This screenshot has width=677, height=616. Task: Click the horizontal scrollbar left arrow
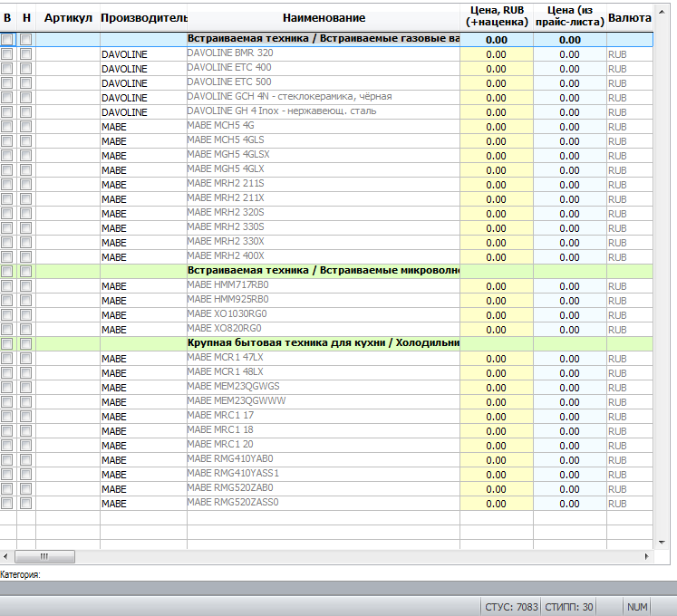pos(5,556)
